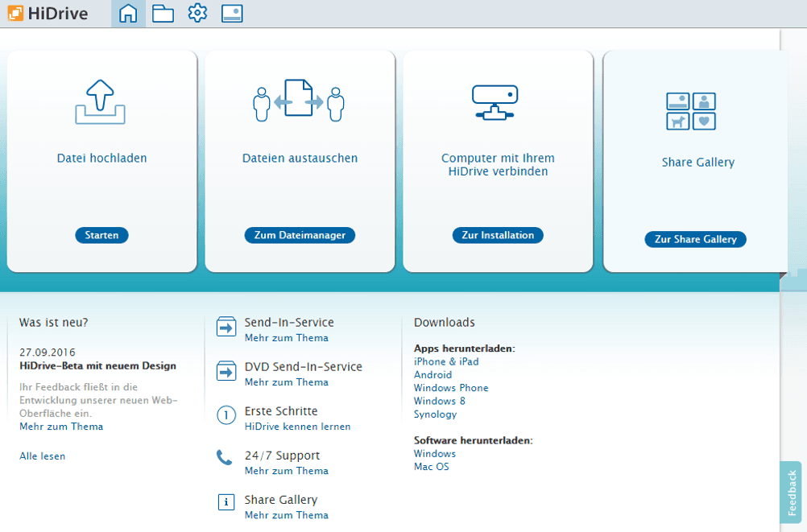This screenshot has height=532, width=807.
Task: Click the Share Gallery photo grid icon
Action: click(691, 111)
